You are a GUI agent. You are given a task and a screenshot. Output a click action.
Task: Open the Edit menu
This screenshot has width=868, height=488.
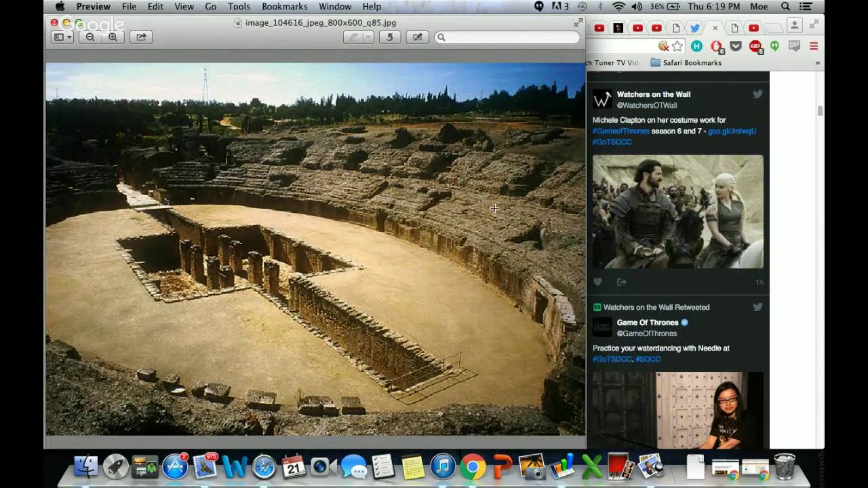pos(155,7)
